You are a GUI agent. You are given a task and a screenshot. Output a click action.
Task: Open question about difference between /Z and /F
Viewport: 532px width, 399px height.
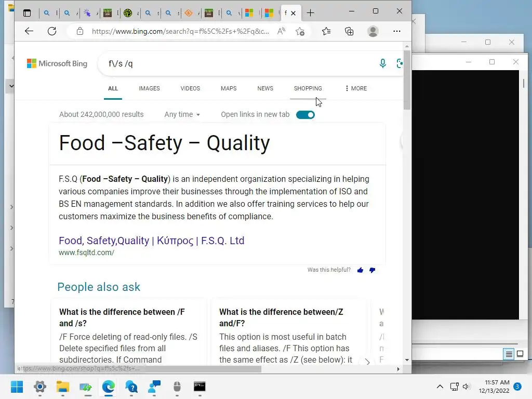pyautogui.click(x=281, y=317)
